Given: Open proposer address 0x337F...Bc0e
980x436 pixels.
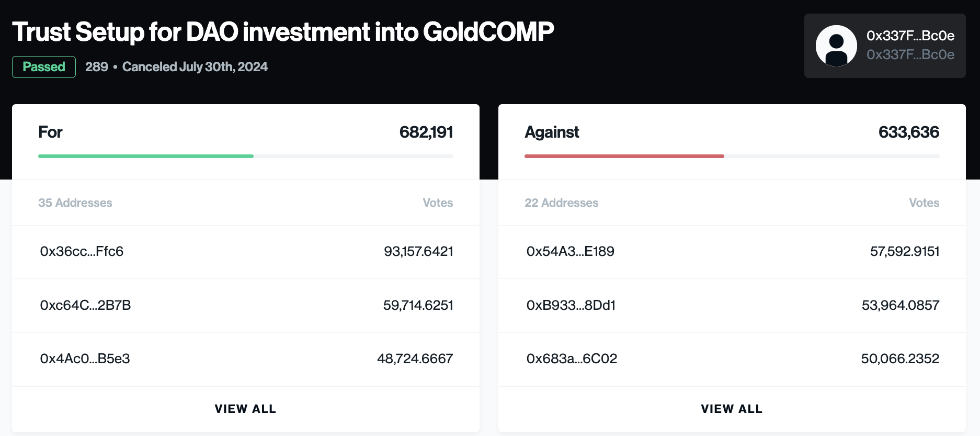Looking at the screenshot, I should 910,36.
